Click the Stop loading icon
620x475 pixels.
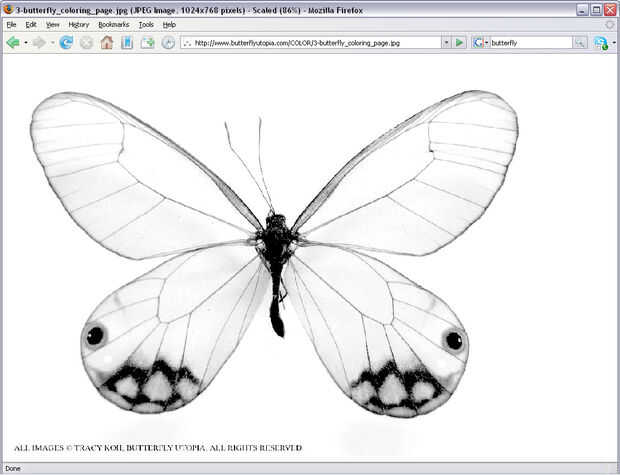click(86, 42)
